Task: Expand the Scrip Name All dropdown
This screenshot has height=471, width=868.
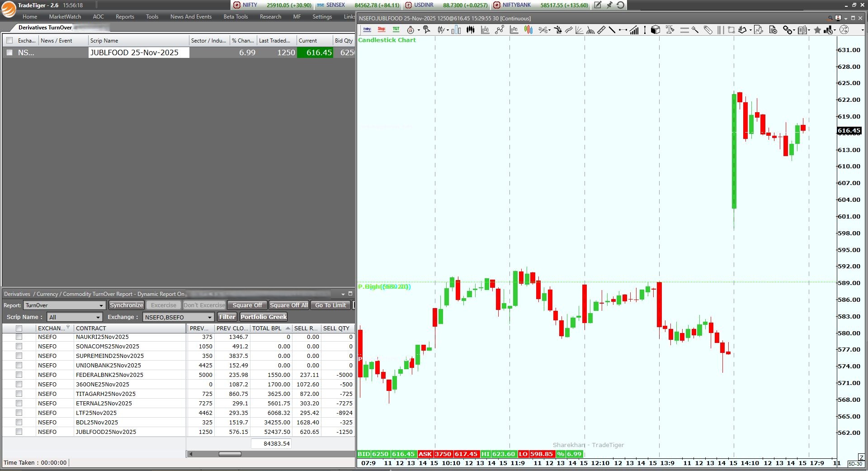Action: click(x=75, y=317)
